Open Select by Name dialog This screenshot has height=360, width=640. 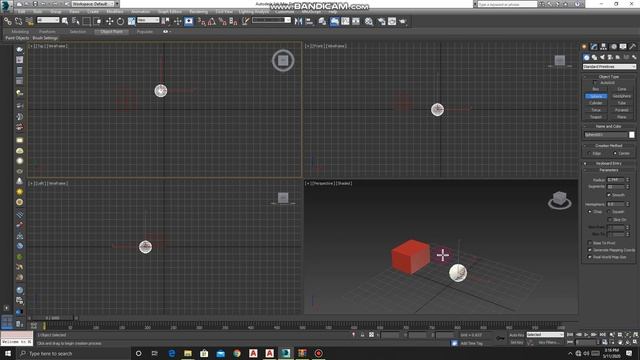pyautogui.click(x=76, y=21)
